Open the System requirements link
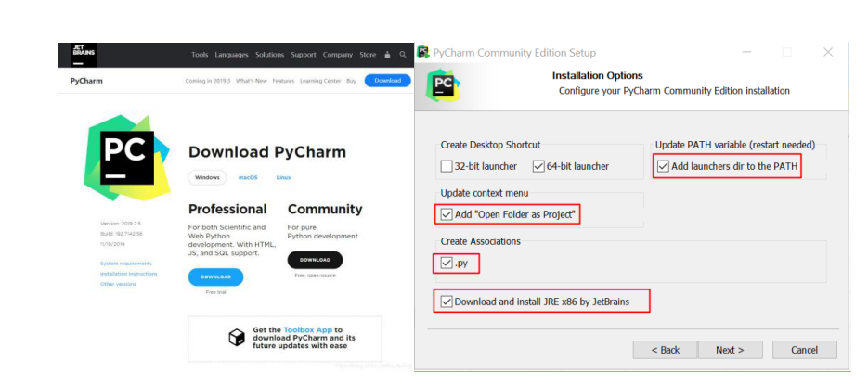Screen dimensions: 868x386 126,264
